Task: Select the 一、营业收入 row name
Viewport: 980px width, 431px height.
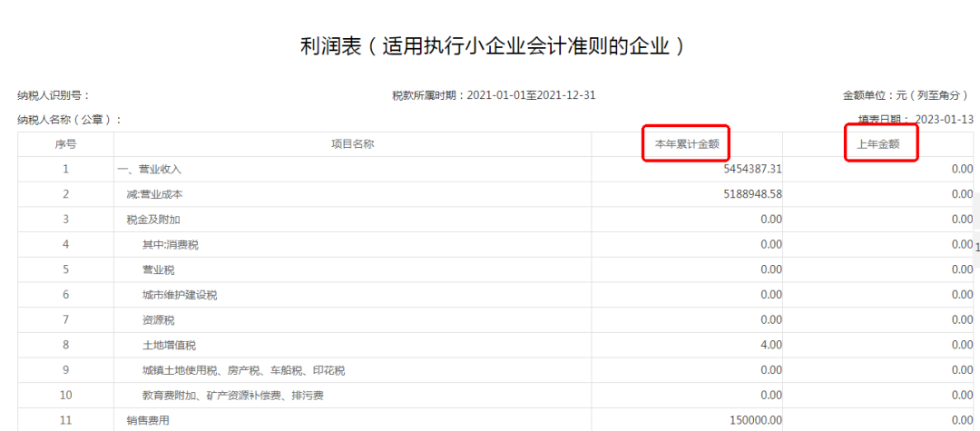Action: 150,169
